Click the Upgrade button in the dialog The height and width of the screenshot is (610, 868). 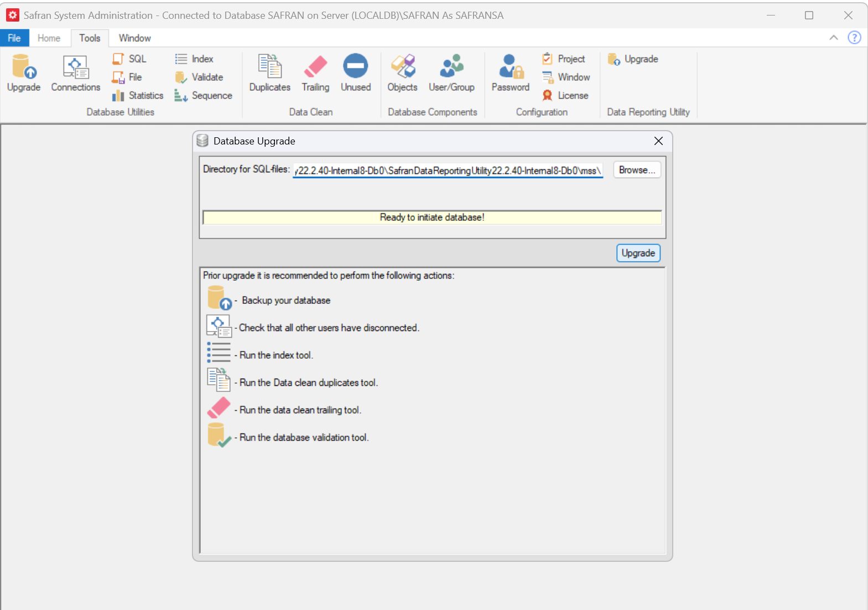pos(638,253)
